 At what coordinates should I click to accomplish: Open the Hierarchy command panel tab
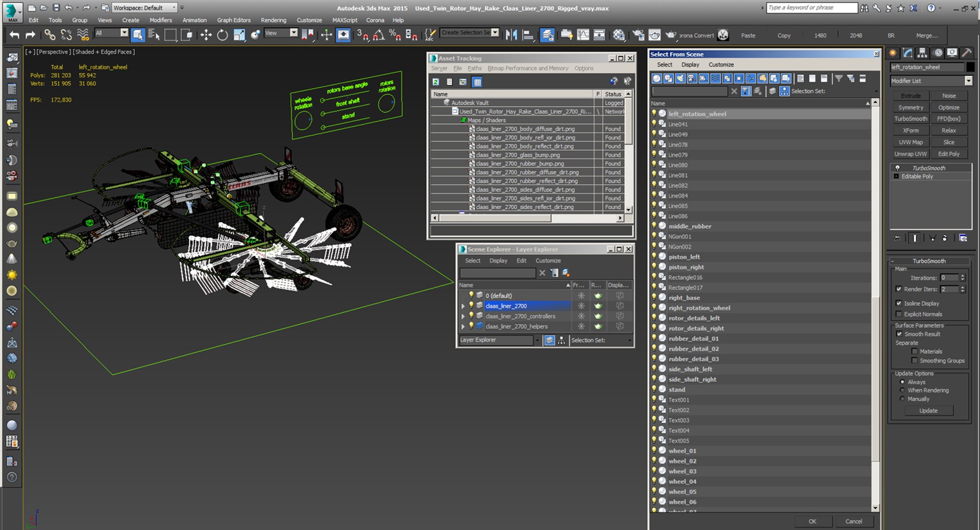[x=922, y=53]
